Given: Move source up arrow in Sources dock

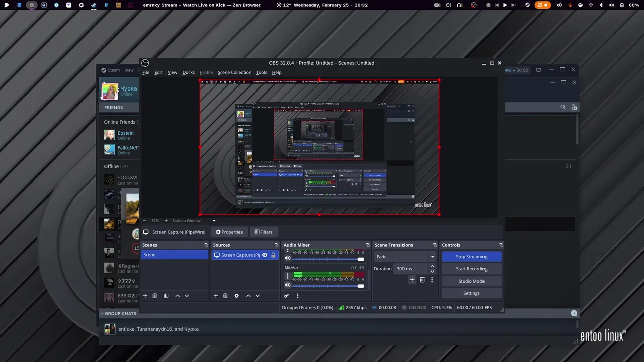Looking at the screenshot, I should coord(248,296).
